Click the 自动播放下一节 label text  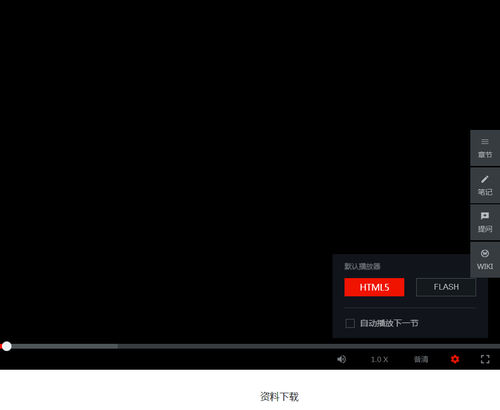point(389,323)
